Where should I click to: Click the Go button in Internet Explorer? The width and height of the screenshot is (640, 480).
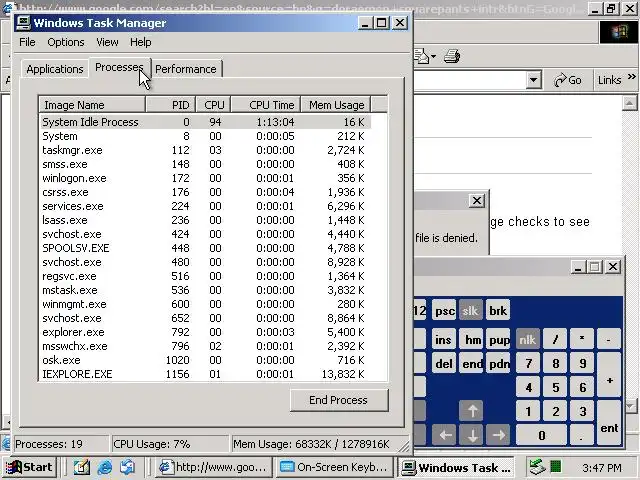click(567, 80)
